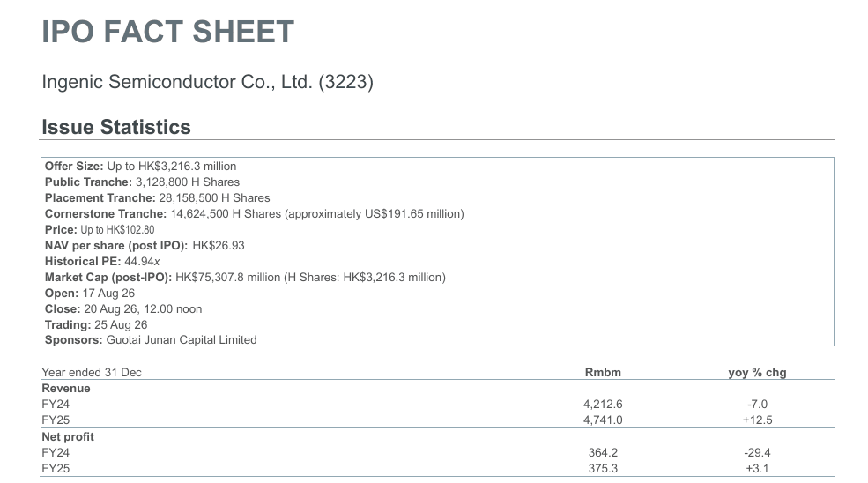Select the Price Up to HK$102.80 value

pyautogui.click(x=117, y=230)
